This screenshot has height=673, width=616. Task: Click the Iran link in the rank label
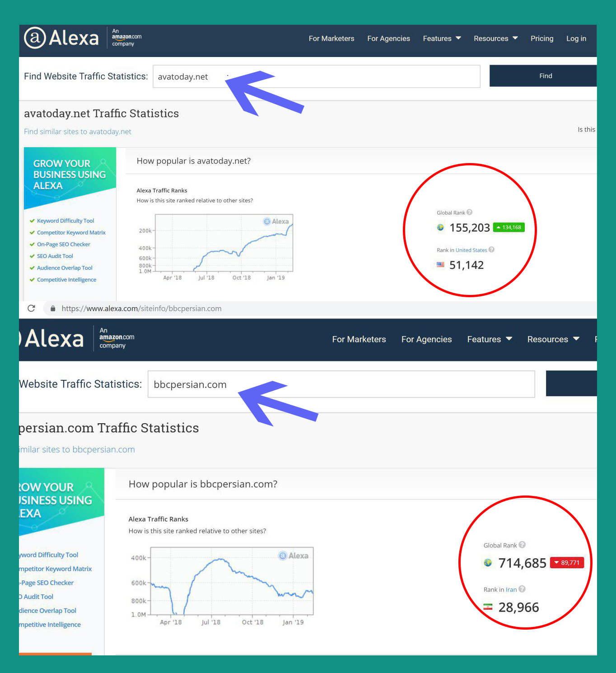pos(511,589)
